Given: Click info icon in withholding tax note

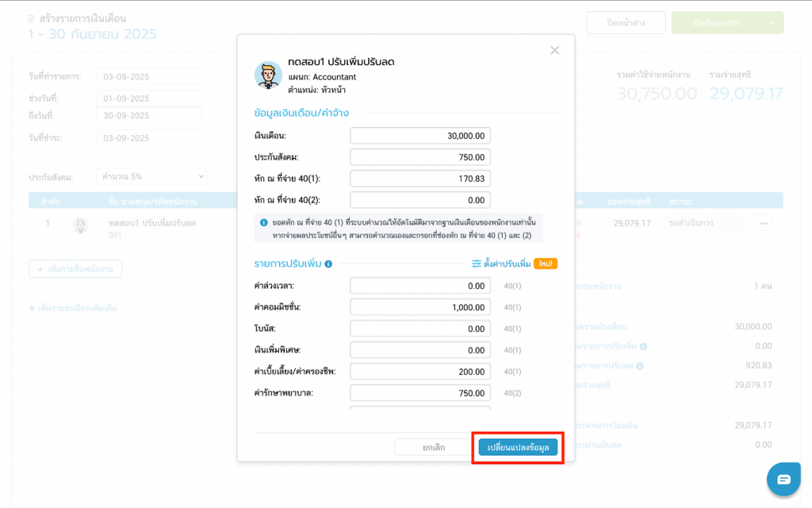Looking at the screenshot, I should pyautogui.click(x=263, y=222).
